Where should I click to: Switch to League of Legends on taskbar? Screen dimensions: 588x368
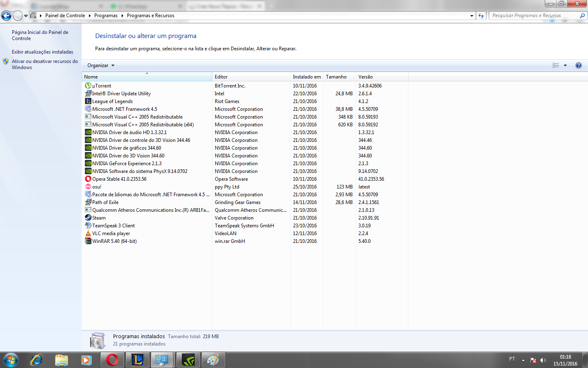pos(138,360)
